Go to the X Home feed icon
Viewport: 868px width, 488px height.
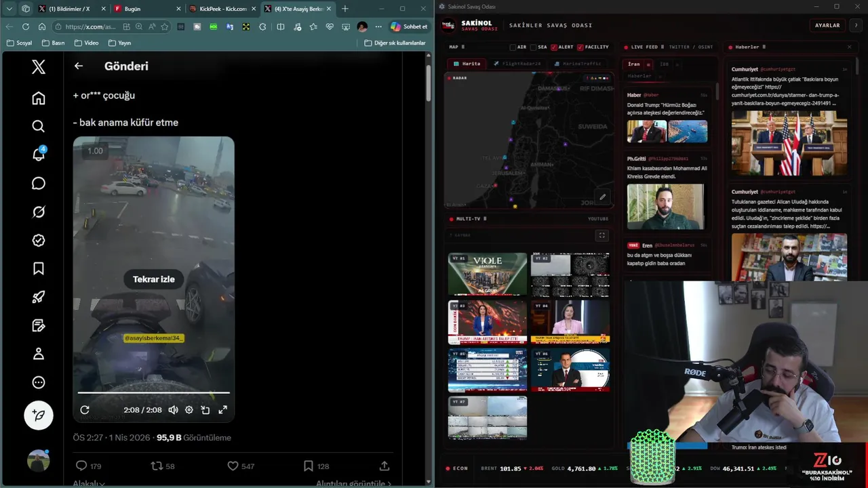(39, 98)
